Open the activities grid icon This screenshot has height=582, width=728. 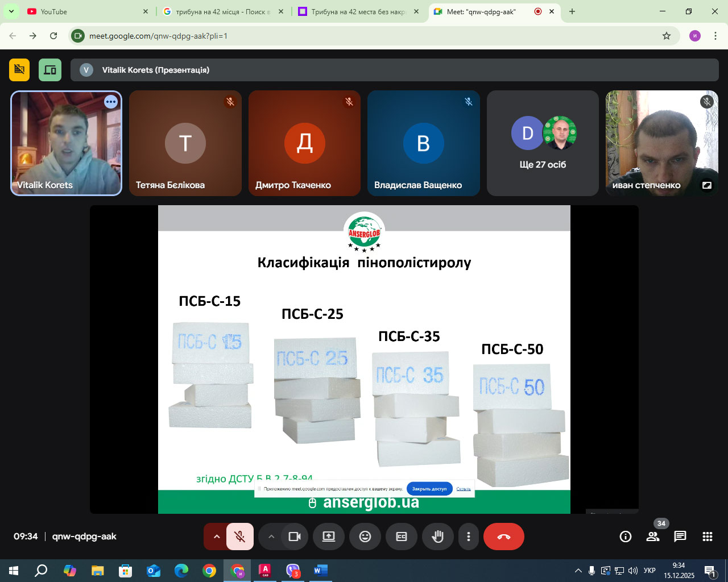708,537
